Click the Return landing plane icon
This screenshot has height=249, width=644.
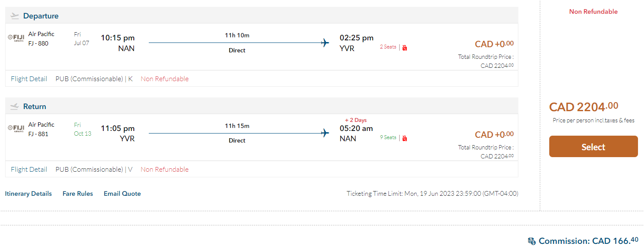pos(15,106)
